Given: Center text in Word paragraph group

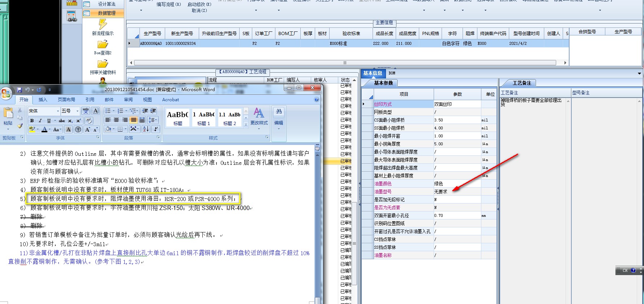Looking at the screenshot, I should click(116, 120).
